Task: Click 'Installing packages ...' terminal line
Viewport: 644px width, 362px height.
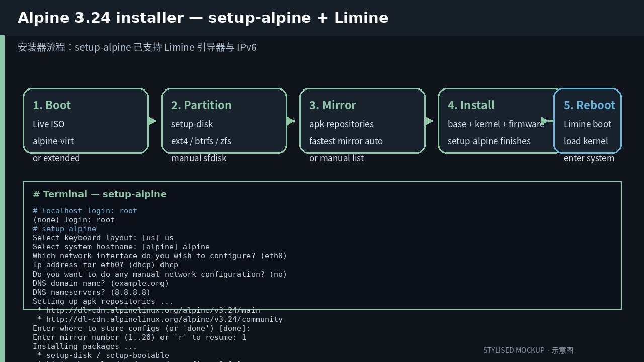Action: (x=85, y=346)
